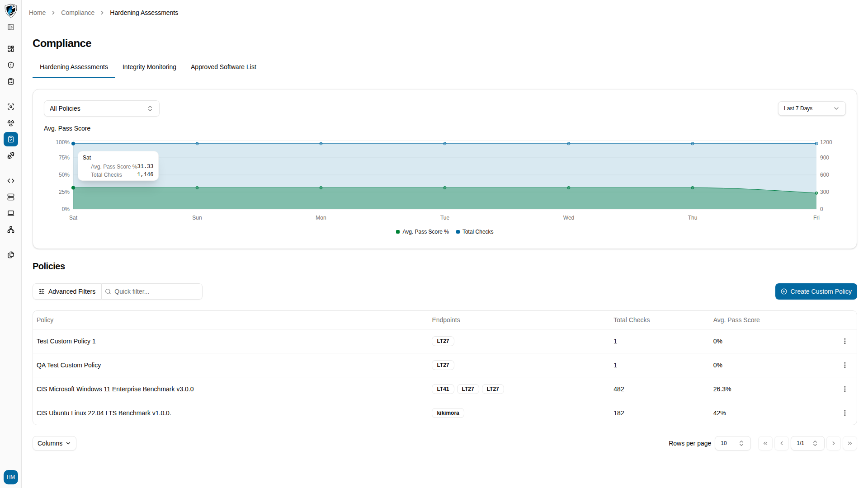Toggle the sidebar panel expand icon
The height and width of the screenshot is (488, 868).
tap(11, 27)
